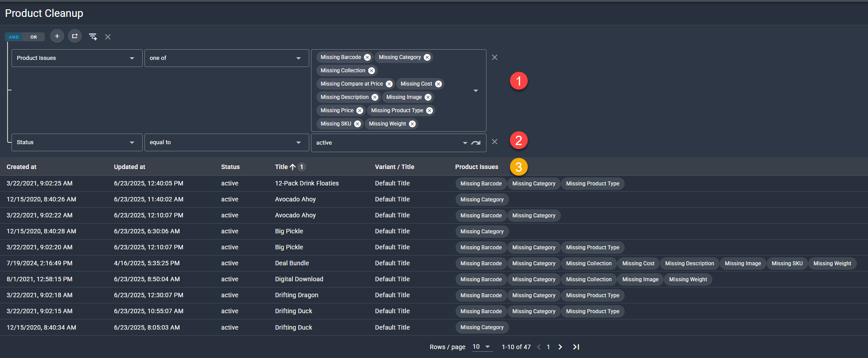Click the Deal Bundle product title
Viewport: 868px width, 358px height.
click(292, 263)
